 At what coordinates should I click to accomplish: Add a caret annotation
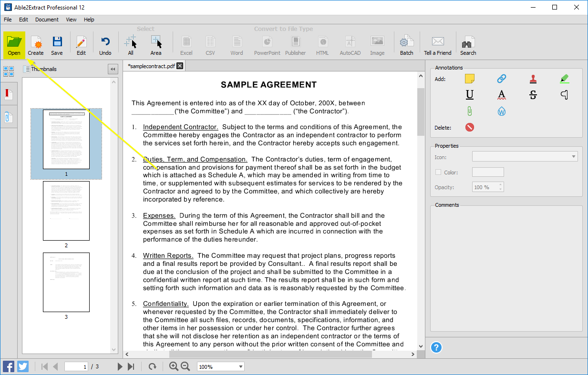tap(565, 95)
